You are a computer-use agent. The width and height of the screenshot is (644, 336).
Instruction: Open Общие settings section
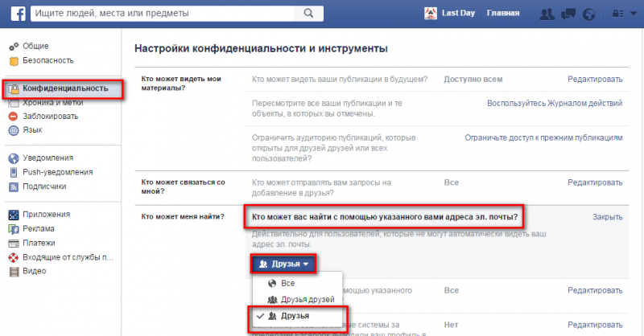[35, 46]
